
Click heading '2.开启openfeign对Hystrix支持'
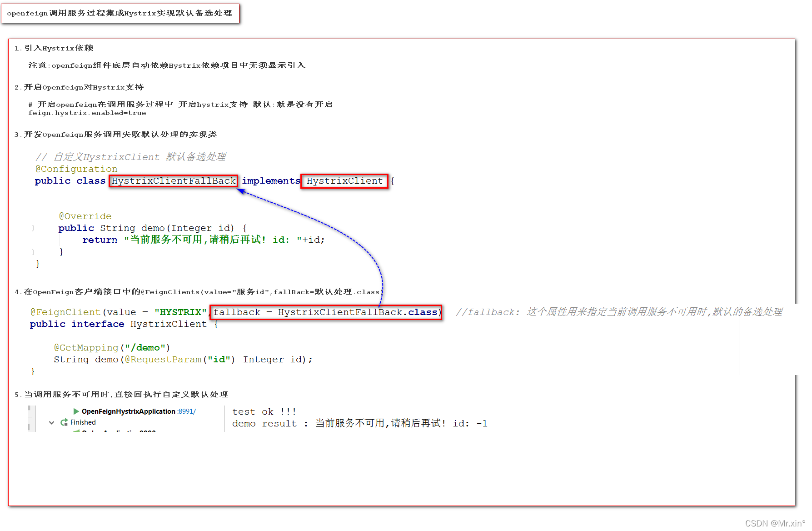point(79,87)
